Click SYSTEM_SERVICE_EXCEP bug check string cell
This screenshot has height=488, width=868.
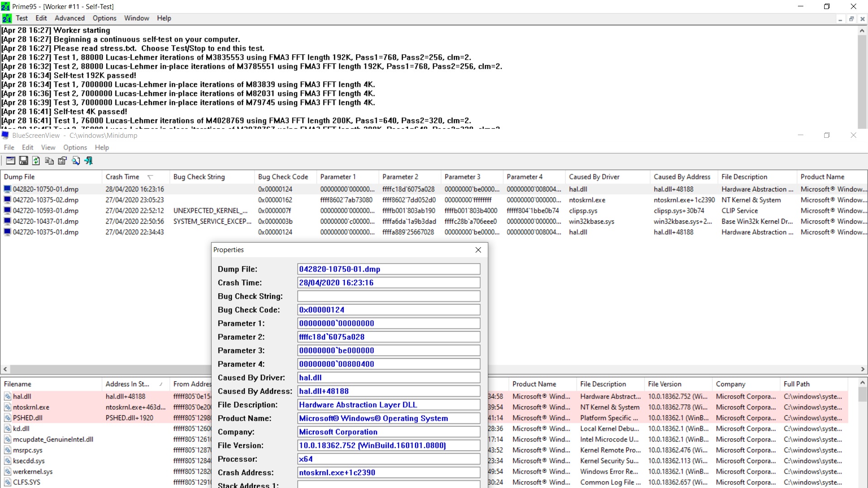point(212,221)
